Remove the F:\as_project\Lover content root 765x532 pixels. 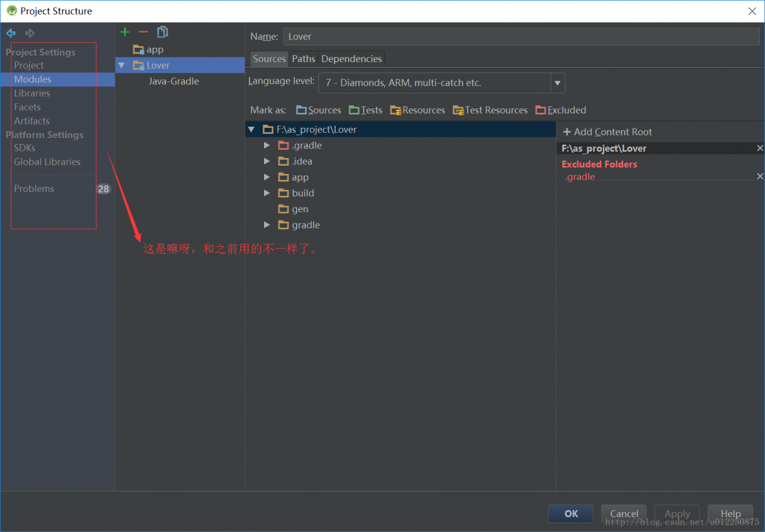click(x=760, y=148)
